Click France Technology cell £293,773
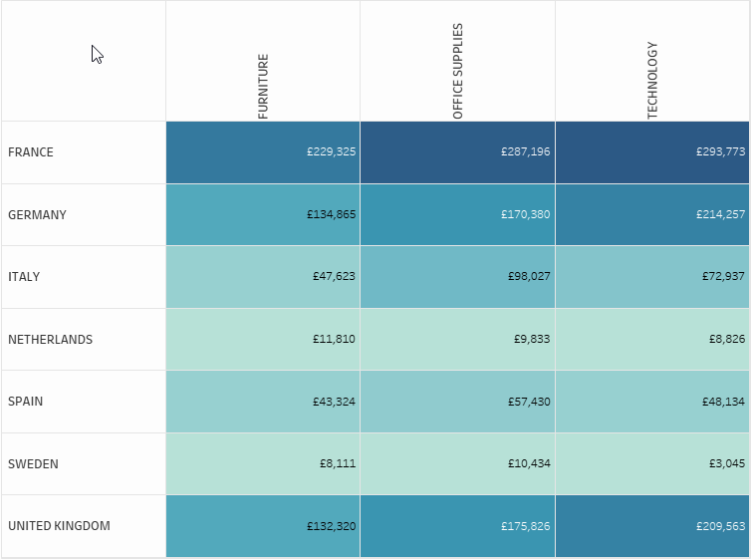The image size is (751, 560). [652, 152]
